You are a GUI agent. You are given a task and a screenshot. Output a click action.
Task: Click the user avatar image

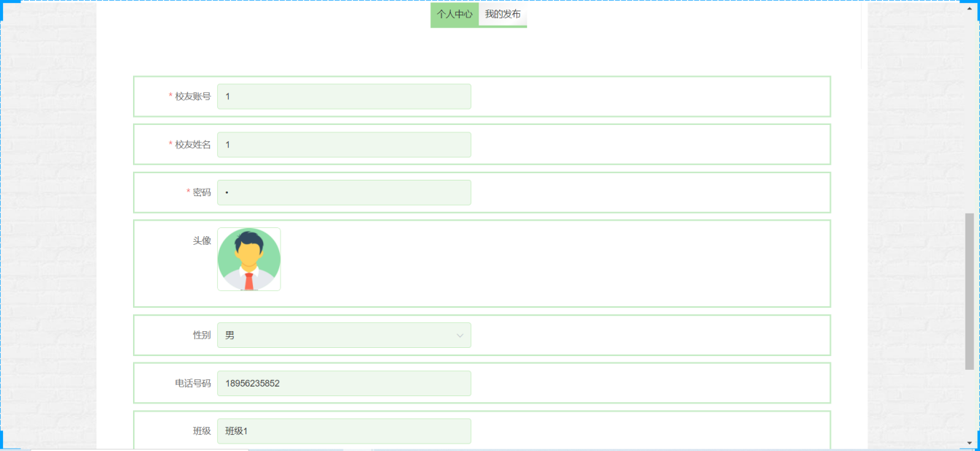pyautogui.click(x=249, y=259)
